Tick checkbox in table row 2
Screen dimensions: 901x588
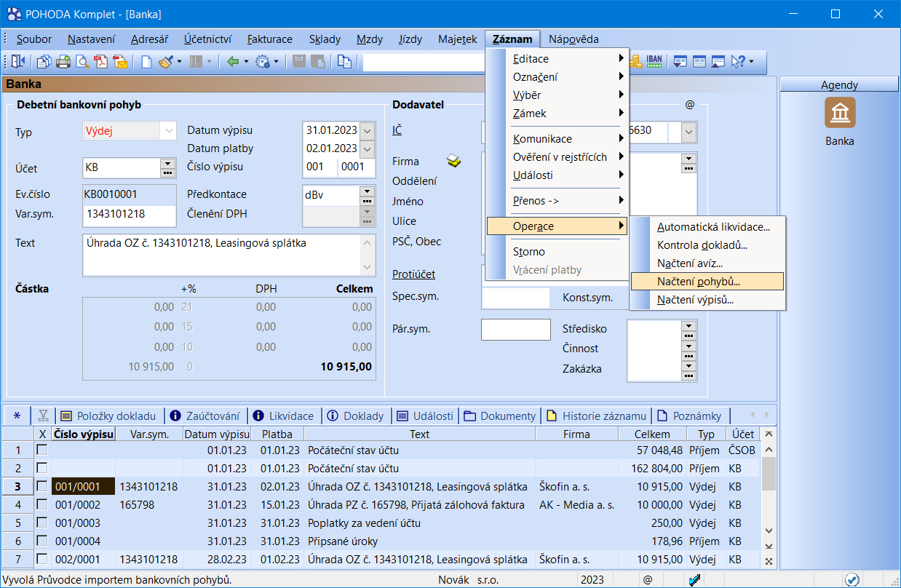[x=42, y=469]
